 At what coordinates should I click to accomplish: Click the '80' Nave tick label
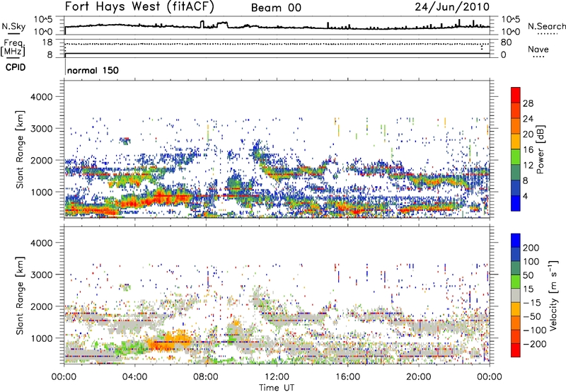point(506,42)
